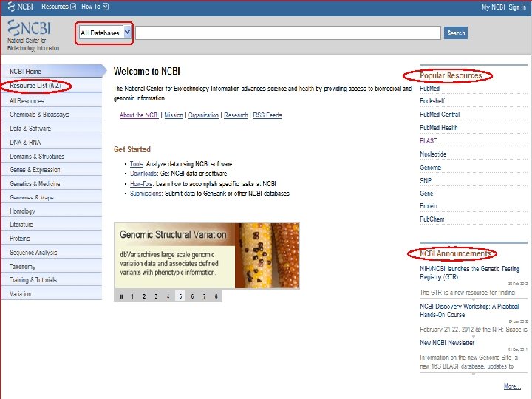Open Proteins category in the sidebar

[52, 239]
